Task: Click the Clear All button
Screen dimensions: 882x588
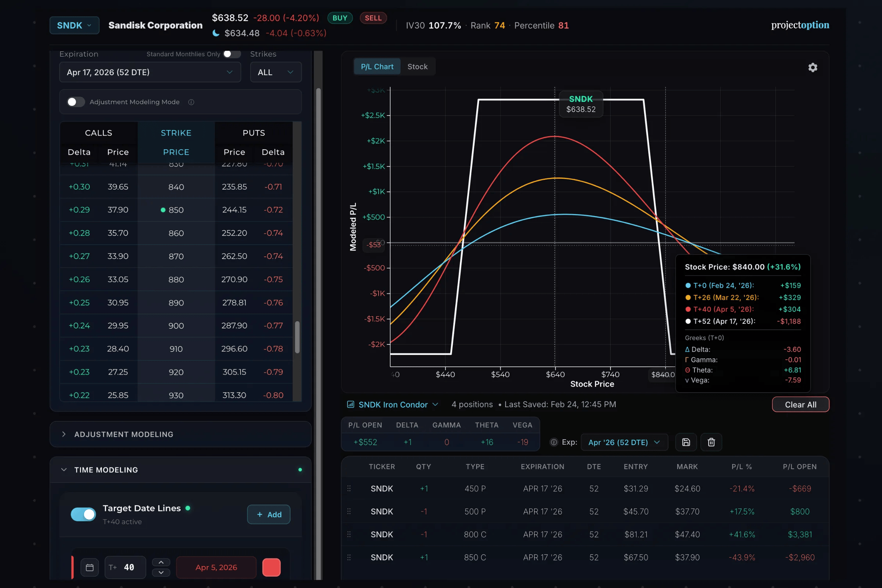Action: (801, 404)
